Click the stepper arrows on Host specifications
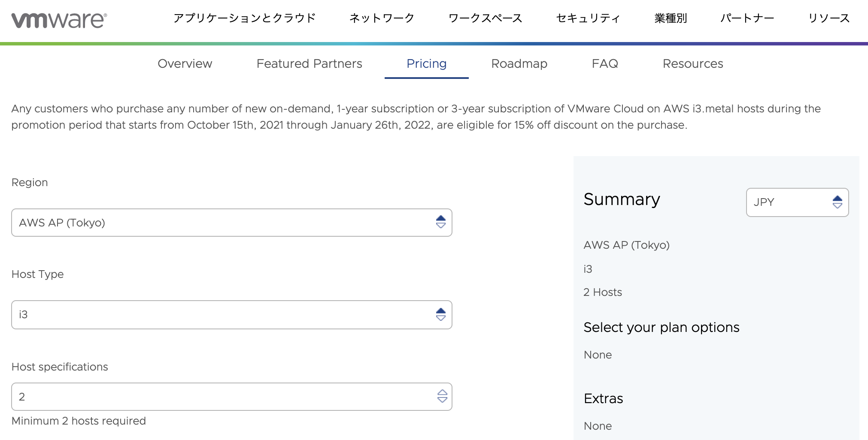Viewport: 868px width, 440px height. pos(442,396)
